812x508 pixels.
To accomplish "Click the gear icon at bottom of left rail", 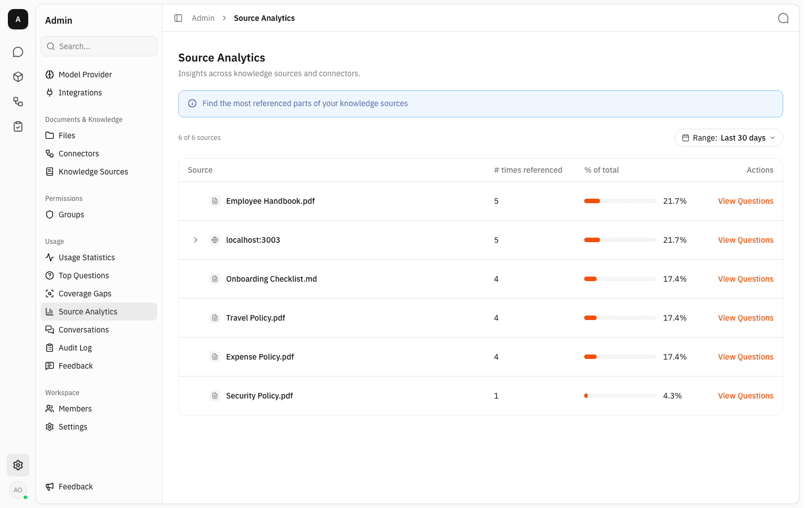I will [18, 465].
